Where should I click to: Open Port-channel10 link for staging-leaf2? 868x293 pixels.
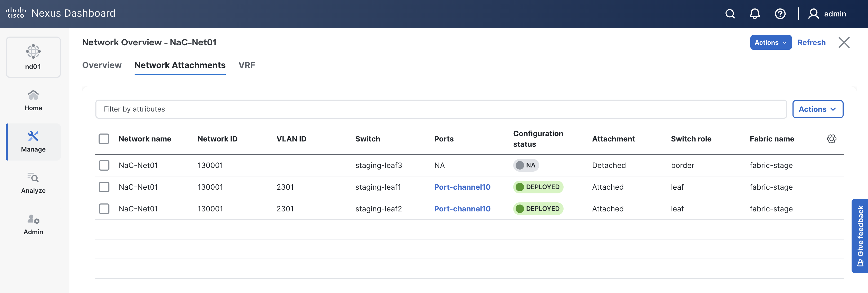click(462, 209)
